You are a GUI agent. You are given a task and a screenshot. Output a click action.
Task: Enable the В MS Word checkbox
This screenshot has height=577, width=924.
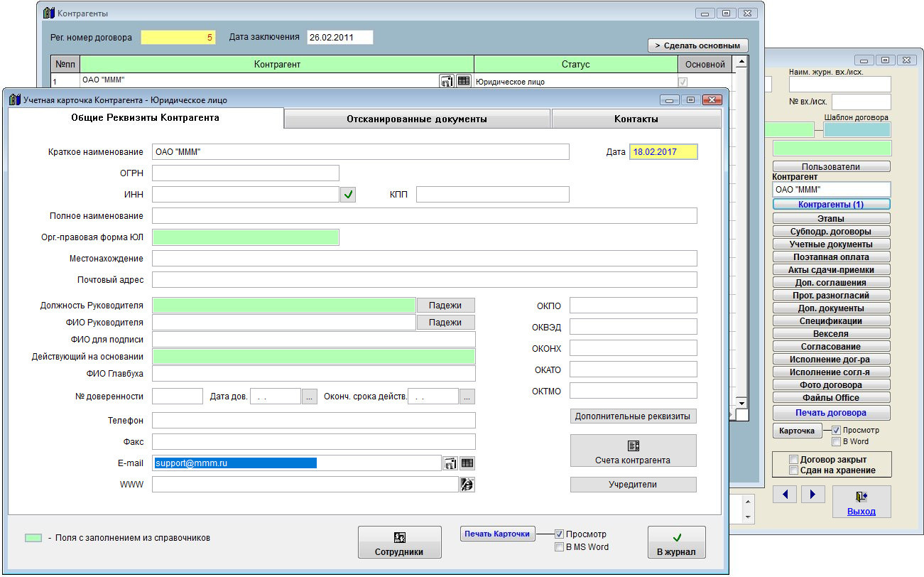[560, 547]
